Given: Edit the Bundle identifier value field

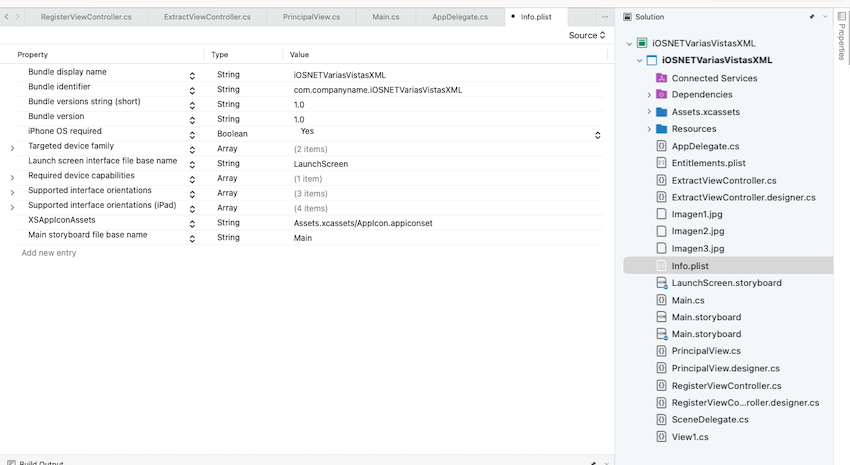Looking at the screenshot, I should pos(378,90).
